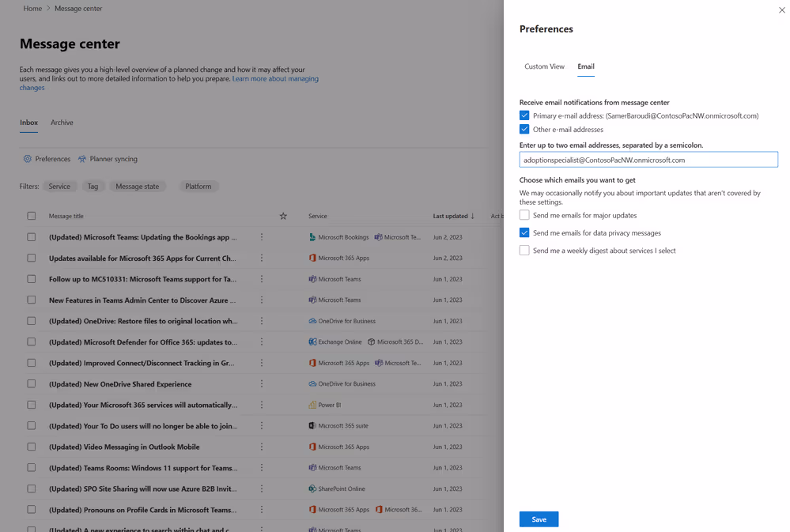Image resolution: width=790 pixels, height=532 pixels.
Task: Open the Service filter
Action: [x=59, y=187]
